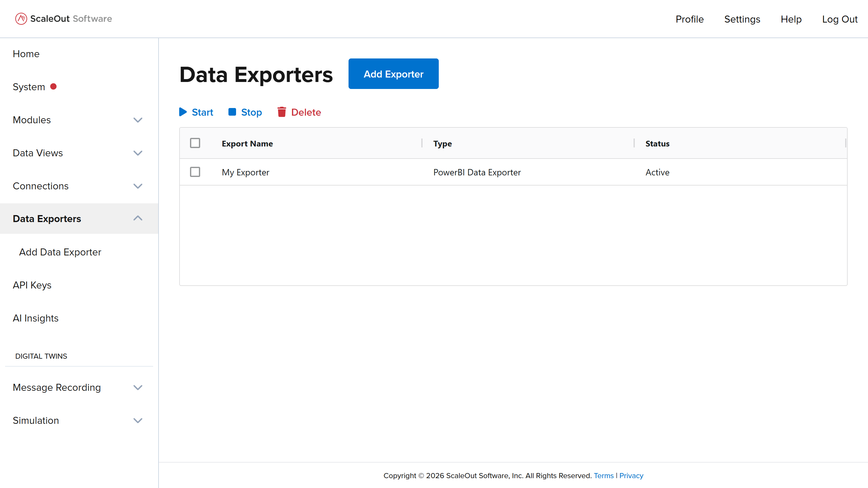Open the Profile link
868x488 pixels.
coord(689,19)
